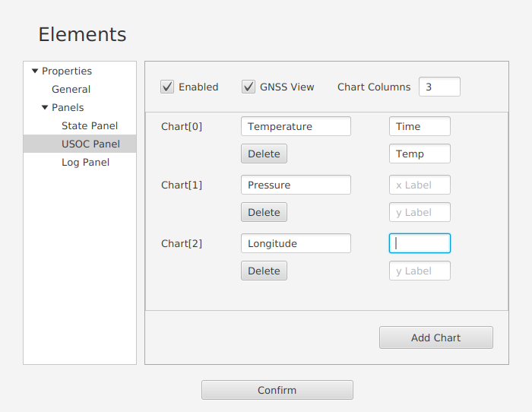
Task: Open the State Panel item
Action: [90, 126]
